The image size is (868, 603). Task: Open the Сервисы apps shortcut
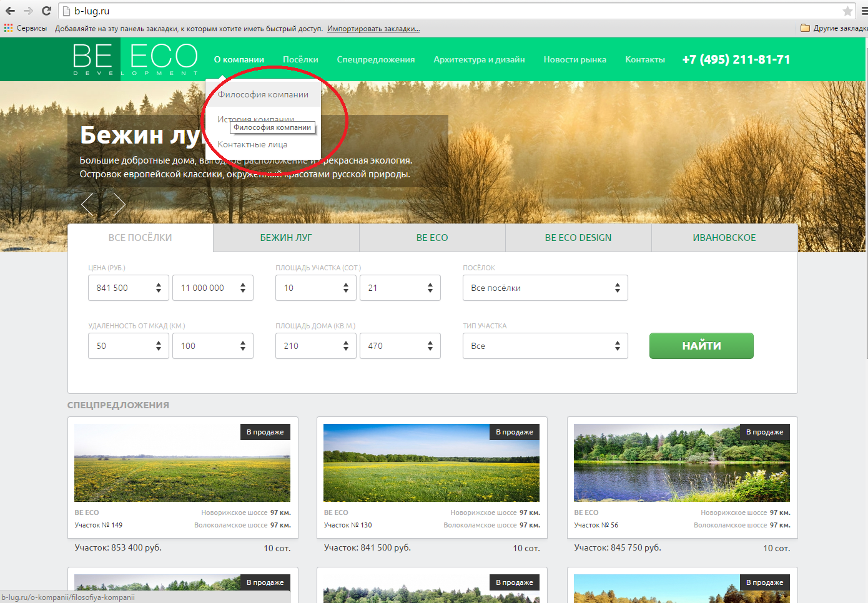pos(26,28)
